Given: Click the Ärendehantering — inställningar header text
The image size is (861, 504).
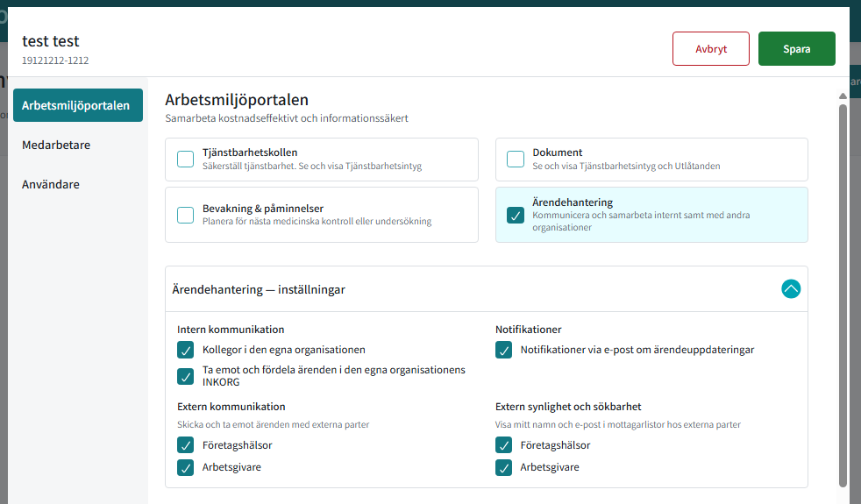Looking at the screenshot, I should [259, 289].
